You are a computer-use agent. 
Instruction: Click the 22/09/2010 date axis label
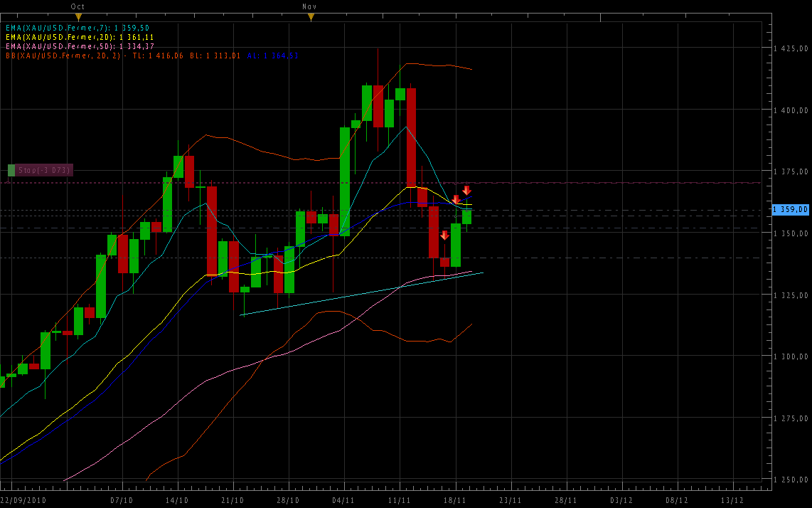25,500
